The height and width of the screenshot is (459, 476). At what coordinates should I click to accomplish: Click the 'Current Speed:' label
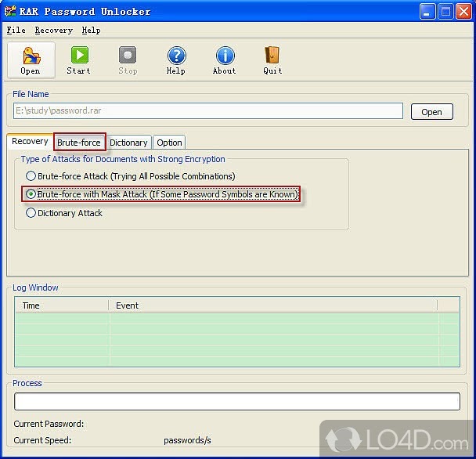pyautogui.click(x=42, y=440)
